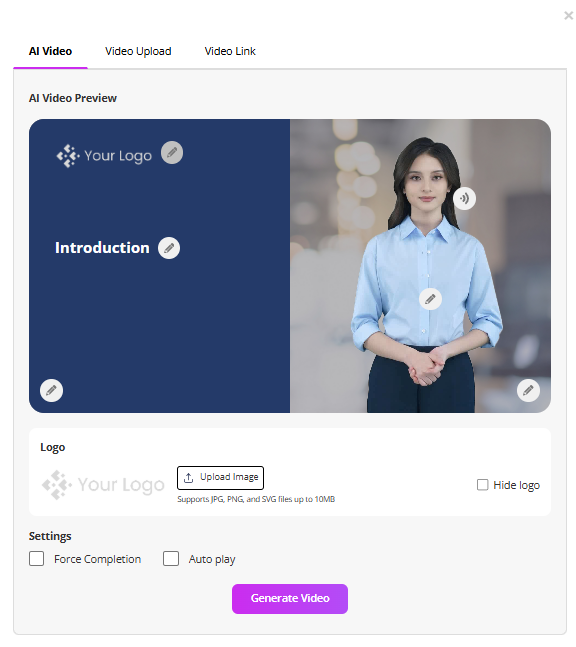
Task: Edit the blue panel background pencil icon
Action: 51,390
